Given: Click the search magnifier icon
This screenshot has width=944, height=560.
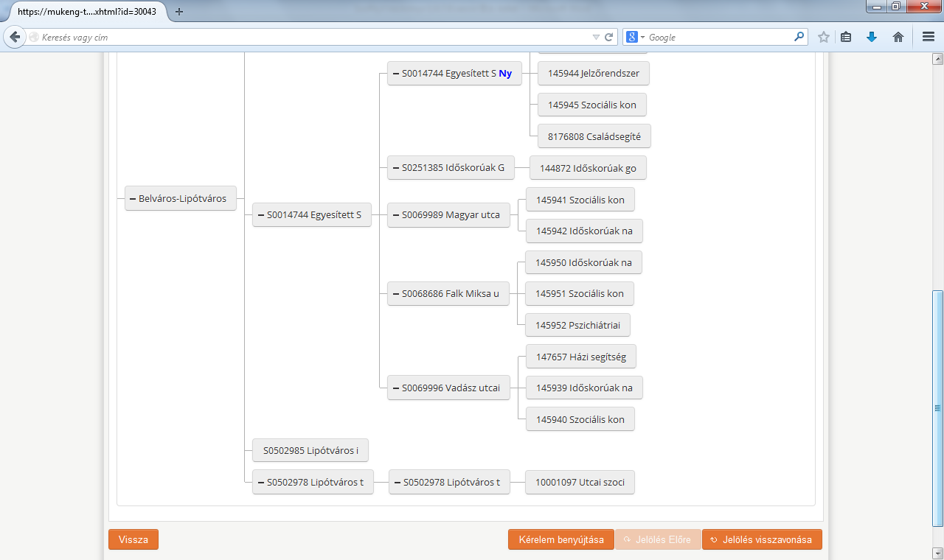Looking at the screenshot, I should point(799,37).
